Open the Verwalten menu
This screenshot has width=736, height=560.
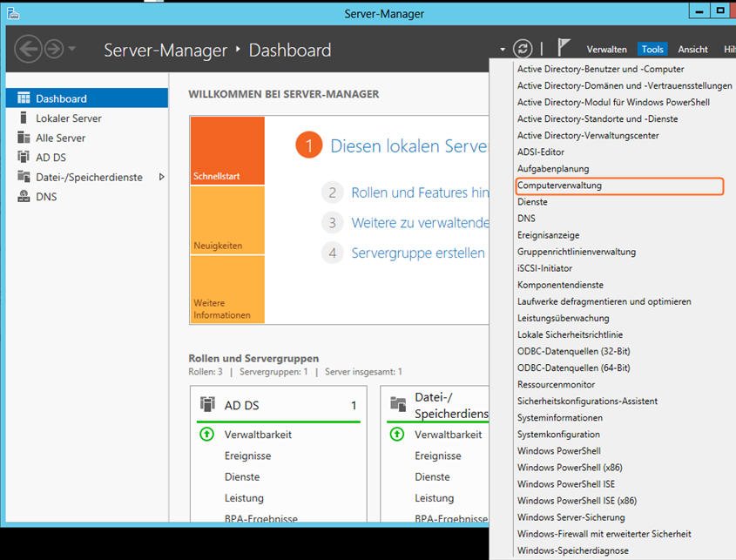606,50
